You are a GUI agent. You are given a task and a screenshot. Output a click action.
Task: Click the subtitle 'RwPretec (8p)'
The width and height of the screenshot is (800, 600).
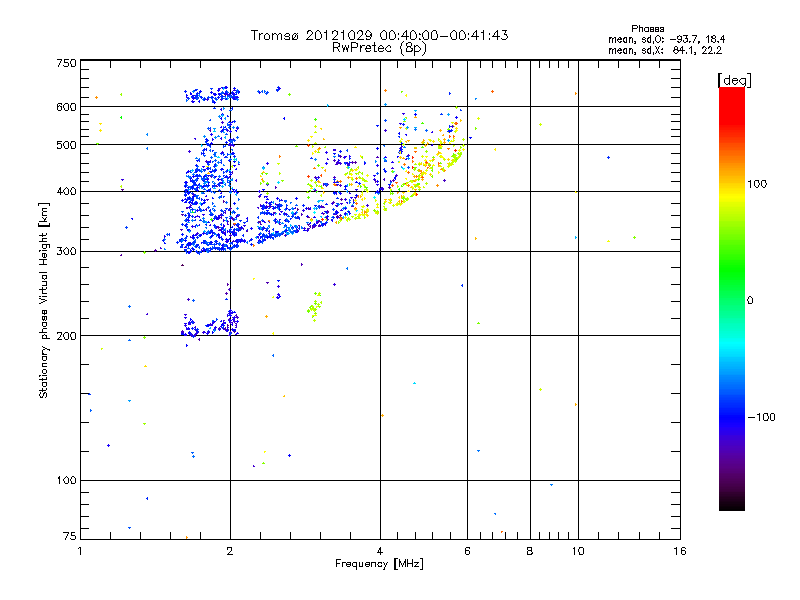[x=379, y=48]
